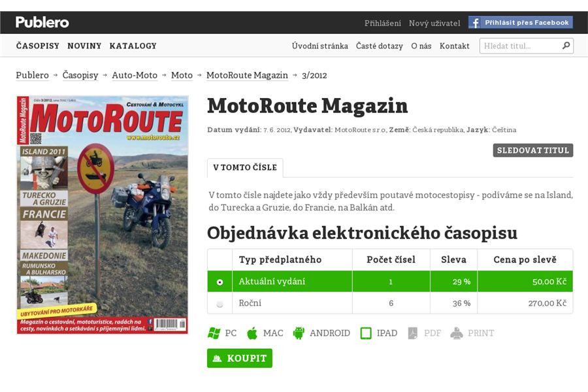
Task: Click the search magnifier icon
Action: pyautogui.click(x=566, y=46)
